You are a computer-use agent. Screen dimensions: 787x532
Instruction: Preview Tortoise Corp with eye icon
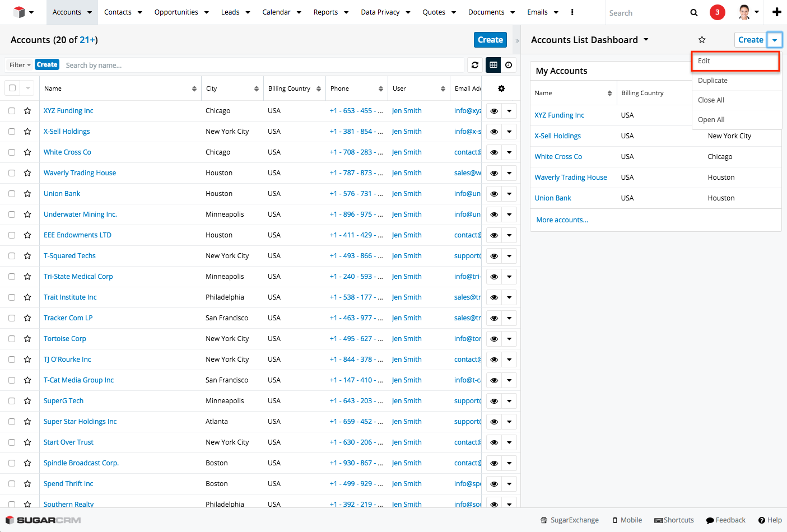[x=494, y=339]
